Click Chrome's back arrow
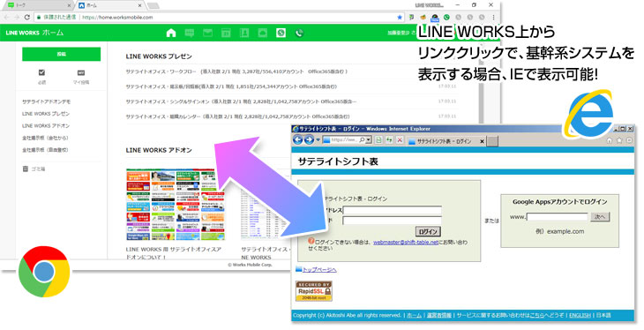Viewport: 644px width, 330px height. pyautogui.click(x=6, y=18)
